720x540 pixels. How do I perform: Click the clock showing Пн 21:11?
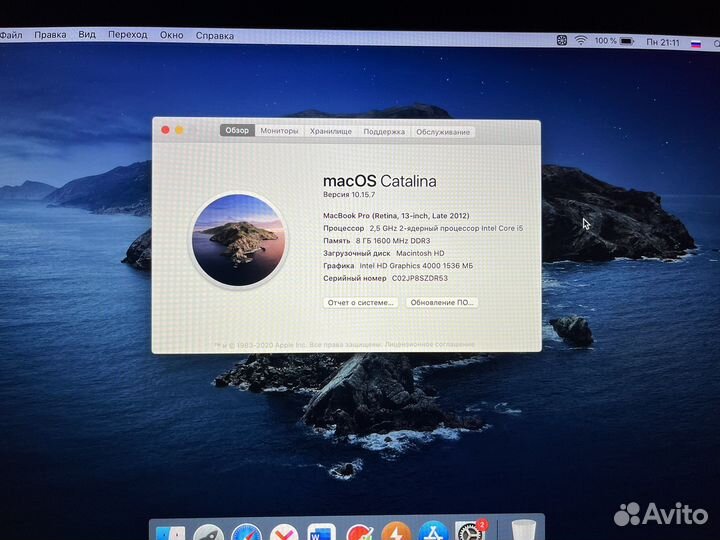[x=663, y=42]
